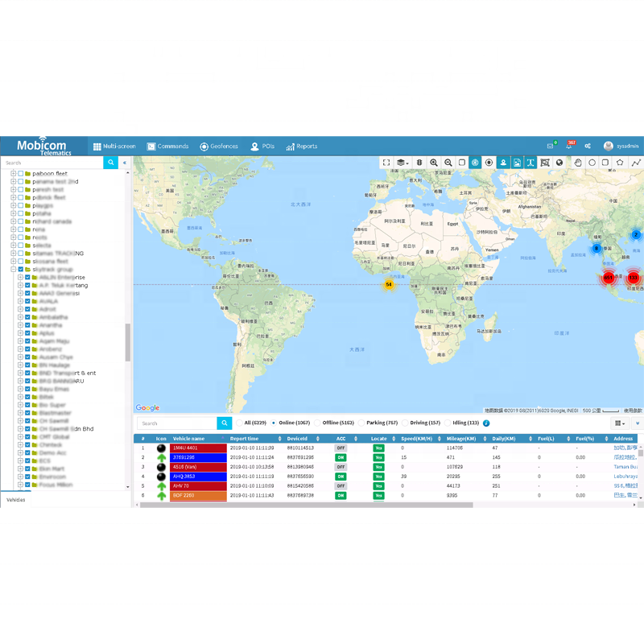Open the traffic light layer icon
644x644 pixels.
point(419,163)
